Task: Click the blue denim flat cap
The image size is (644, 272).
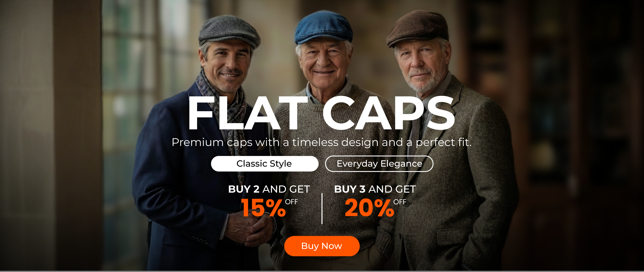Action: [x=324, y=27]
